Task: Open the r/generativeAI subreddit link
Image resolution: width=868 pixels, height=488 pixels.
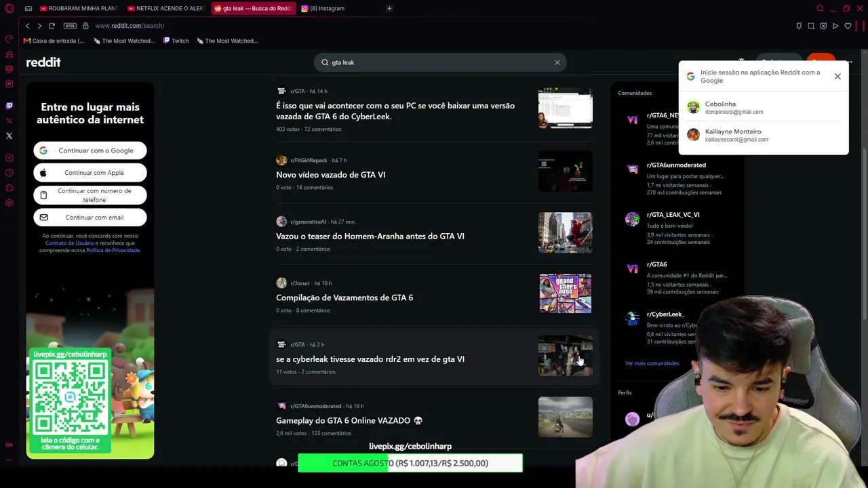Action: (308, 222)
